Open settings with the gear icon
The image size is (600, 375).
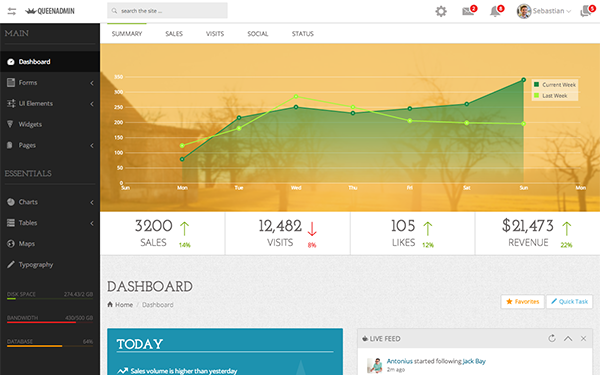point(441,11)
